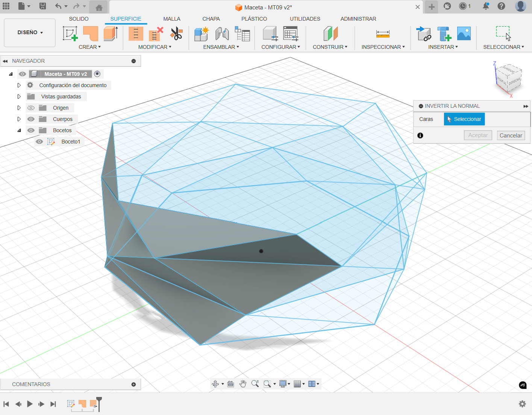Switch to the MALLA tab
This screenshot has height=415, width=532.
(172, 19)
